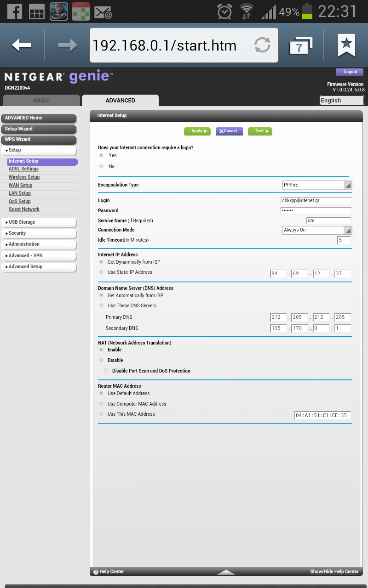
Task: Select Get Automatically from ISP for DNS
Action: pos(101,295)
